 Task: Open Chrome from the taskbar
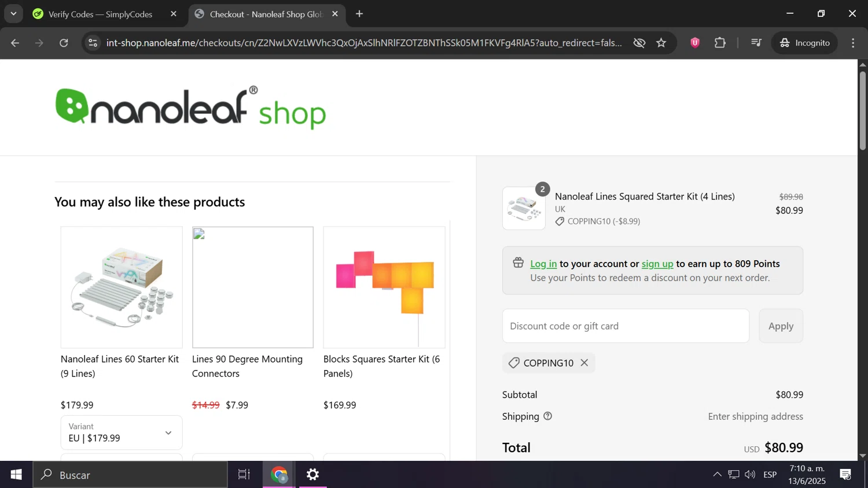[279, 475]
